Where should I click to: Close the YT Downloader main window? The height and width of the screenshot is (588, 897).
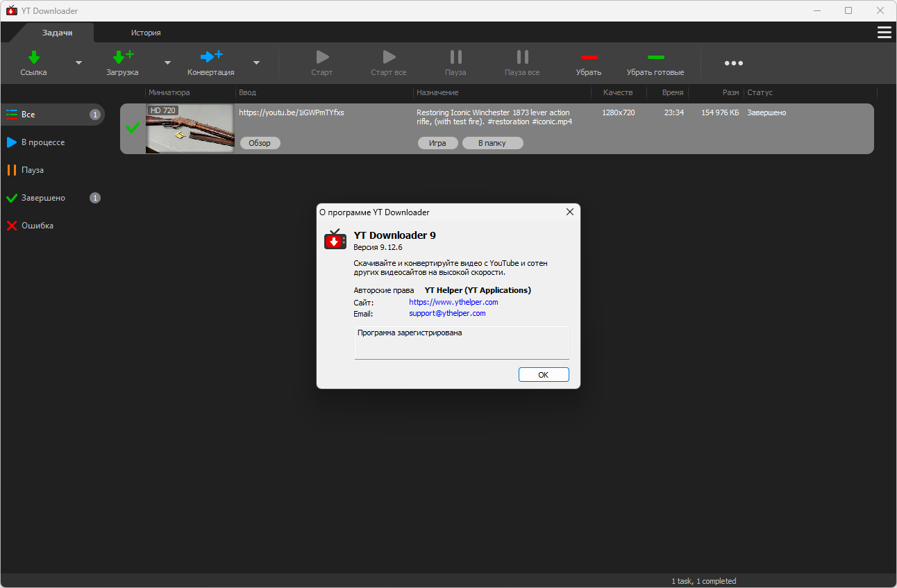pos(880,10)
